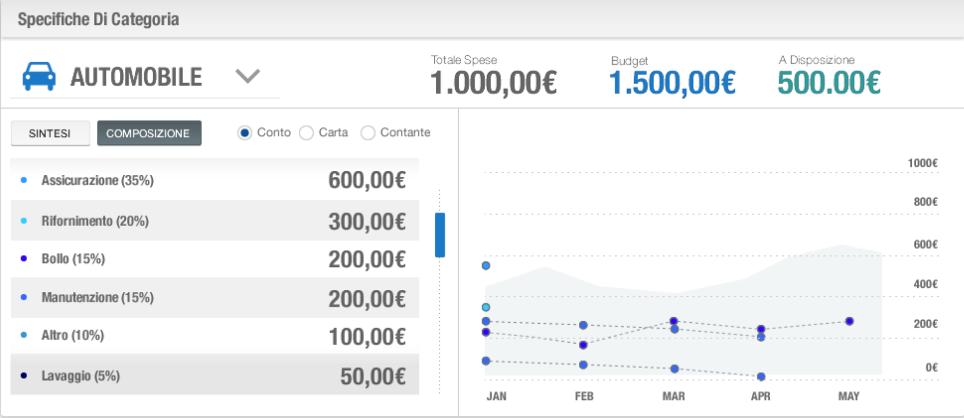Click the Totale Spese 1.000,00€ value
The width and height of the screenshot is (964, 418).
pyautogui.click(x=493, y=83)
